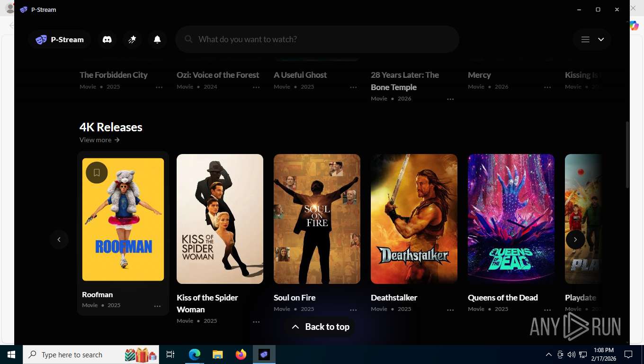Viewport: 644px width, 364px height.
Task: Open the Deathstalker poster
Action: [414, 219]
